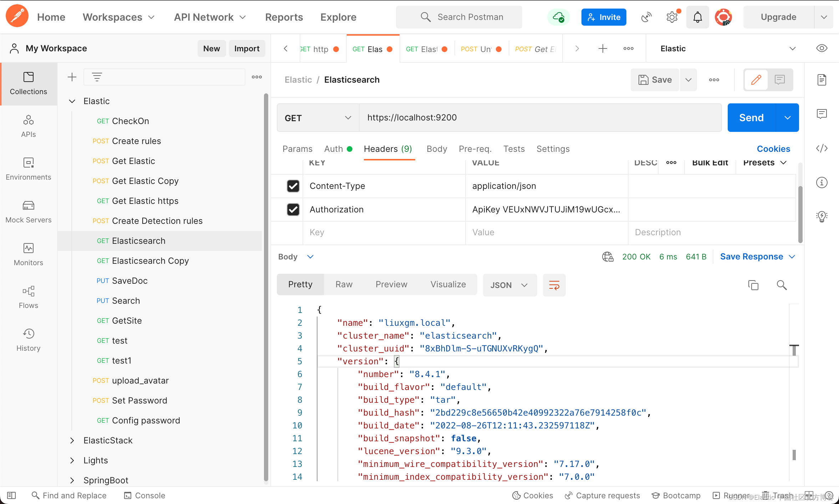This screenshot has width=839, height=504.
Task: Click the Postman logo icon
Action: click(x=17, y=16)
